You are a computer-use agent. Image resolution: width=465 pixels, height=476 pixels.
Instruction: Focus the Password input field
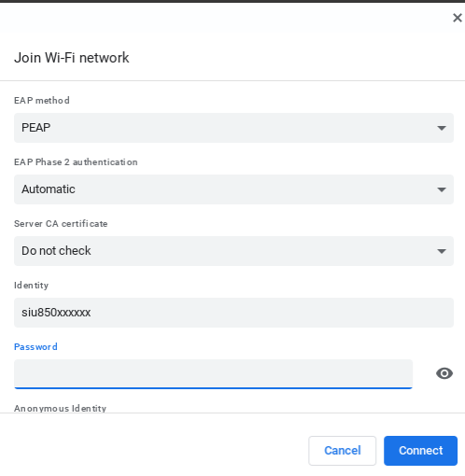(213, 374)
